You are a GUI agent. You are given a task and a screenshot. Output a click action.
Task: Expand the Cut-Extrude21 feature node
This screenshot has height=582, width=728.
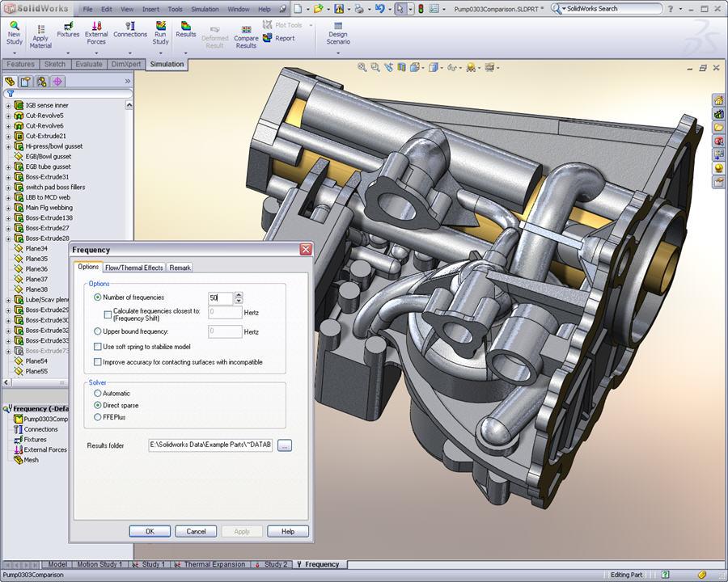[x=8, y=136]
